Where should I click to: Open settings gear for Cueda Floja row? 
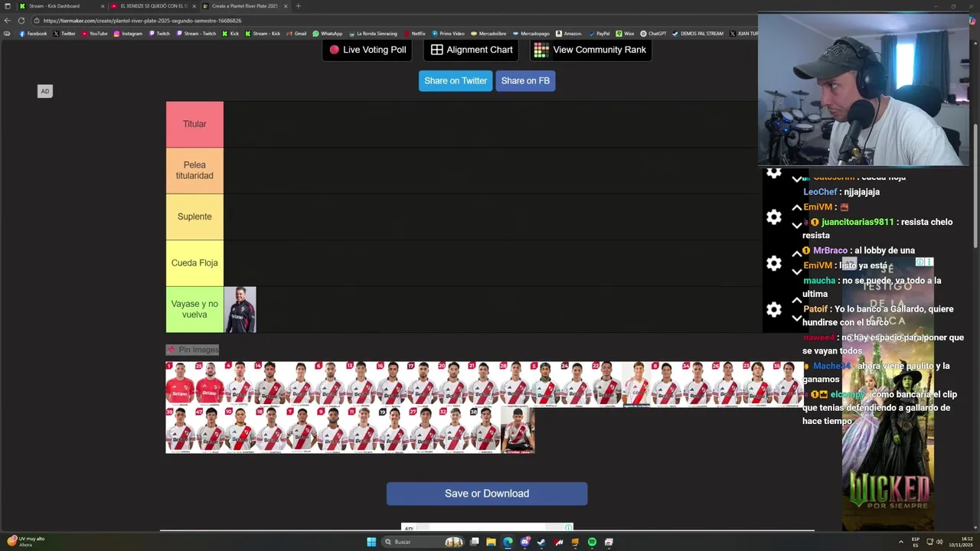pos(774,263)
